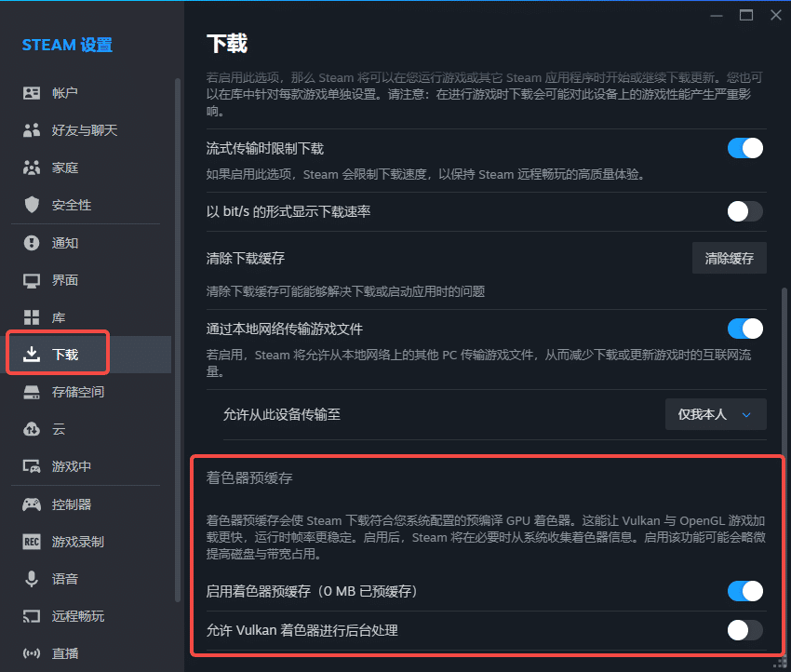Open the 语音 microphone icon
The width and height of the screenshot is (791, 672).
point(32,579)
